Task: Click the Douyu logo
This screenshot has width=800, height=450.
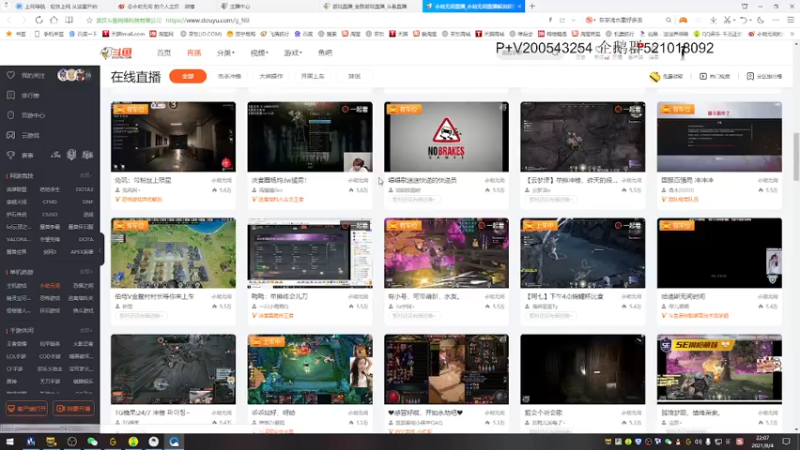Action: click(x=117, y=53)
